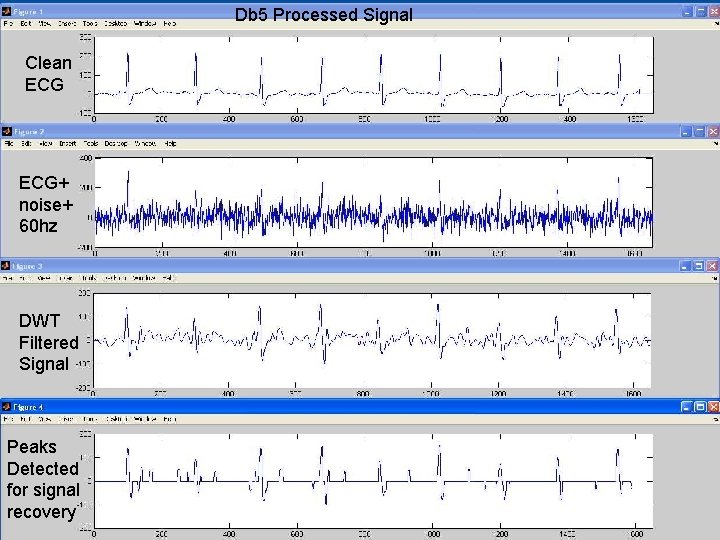Open the Desktop menu in Figure 1
Image resolution: width=720 pixels, height=540 pixels.
click(x=115, y=23)
